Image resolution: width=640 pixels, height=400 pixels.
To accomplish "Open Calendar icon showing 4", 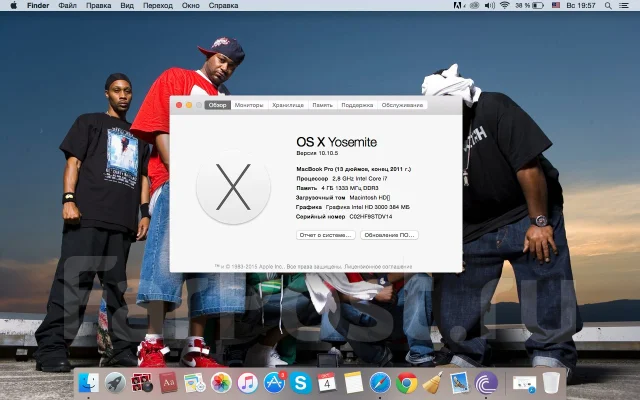I will click(327, 383).
